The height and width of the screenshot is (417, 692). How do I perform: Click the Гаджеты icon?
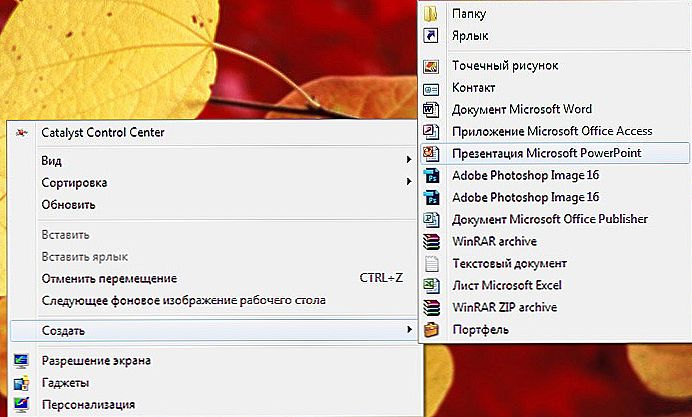[x=21, y=383]
